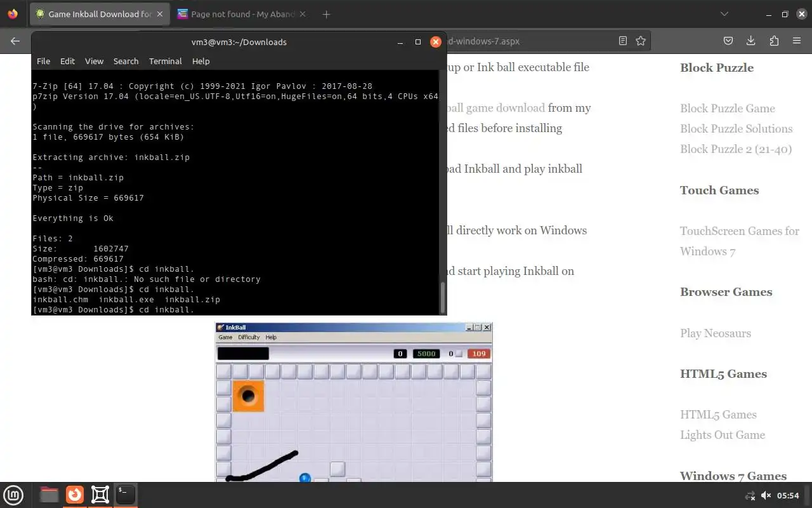Open the Pocket save icon
Image resolution: width=812 pixels, height=508 pixels.
pyautogui.click(x=728, y=41)
